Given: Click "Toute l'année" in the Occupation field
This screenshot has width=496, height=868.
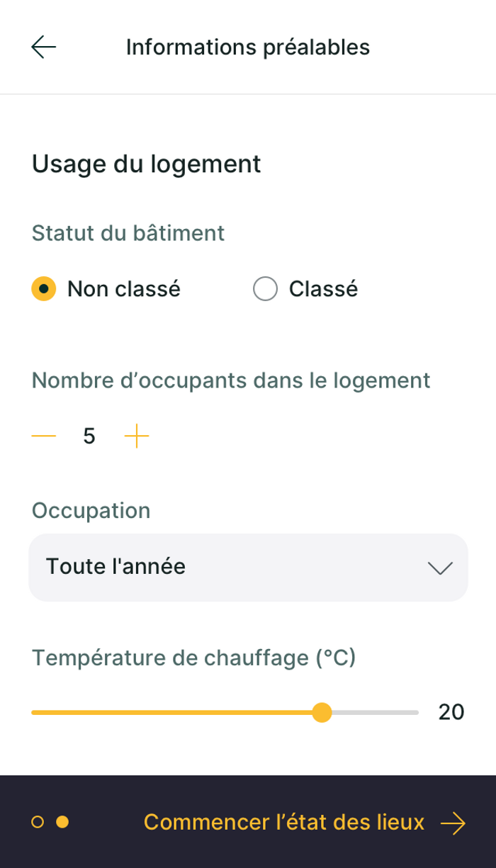Looking at the screenshot, I should pyautogui.click(x=115, y=567).
